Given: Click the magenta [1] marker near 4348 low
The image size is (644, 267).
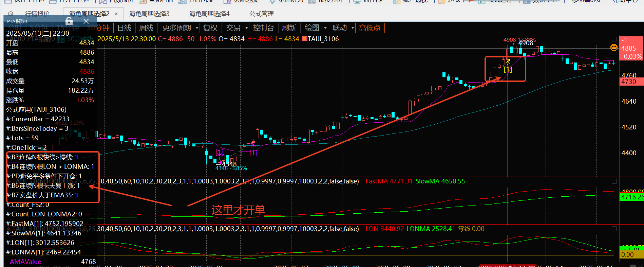Looking at the screenshot, I should [220, 152].
